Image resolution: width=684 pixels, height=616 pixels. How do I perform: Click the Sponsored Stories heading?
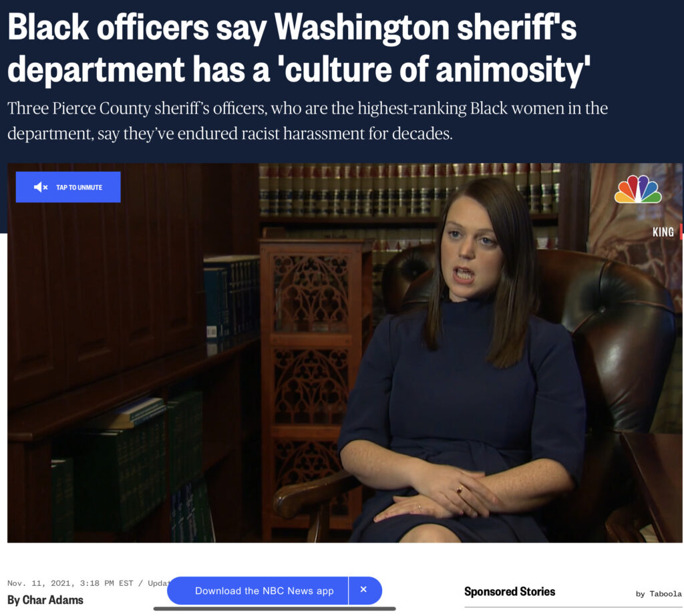click(x=510, y=591)
